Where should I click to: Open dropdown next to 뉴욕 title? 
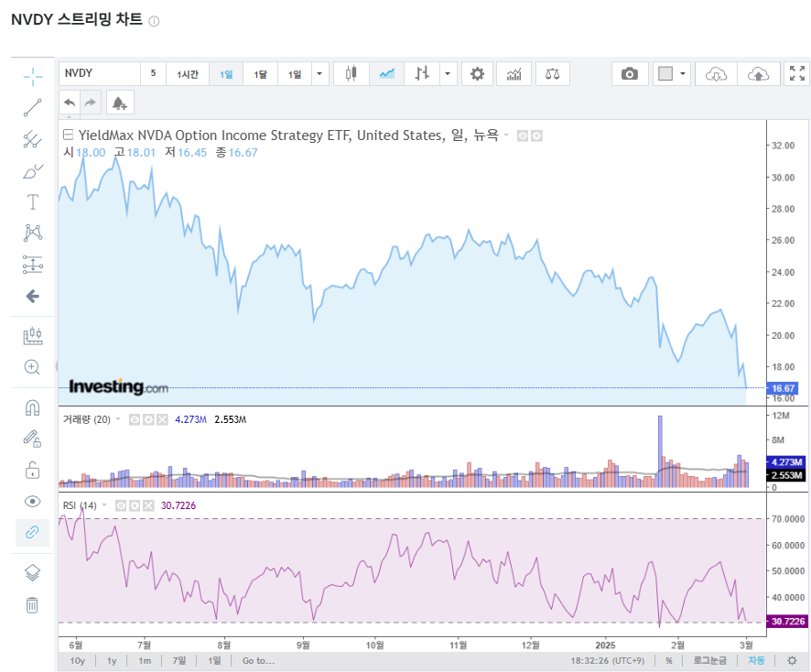pyautogui.click(x=506, y=135)
